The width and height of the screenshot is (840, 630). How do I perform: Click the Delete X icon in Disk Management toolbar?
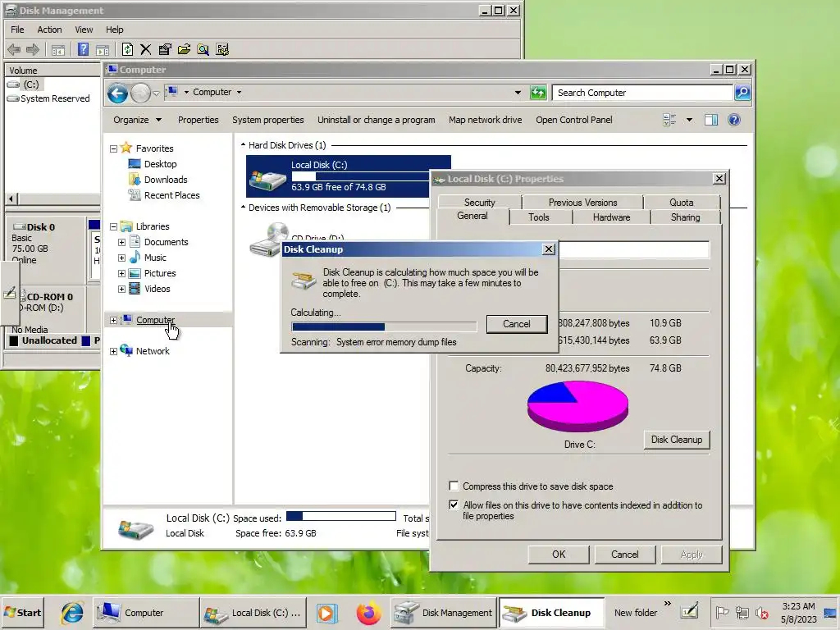(146, 49)
